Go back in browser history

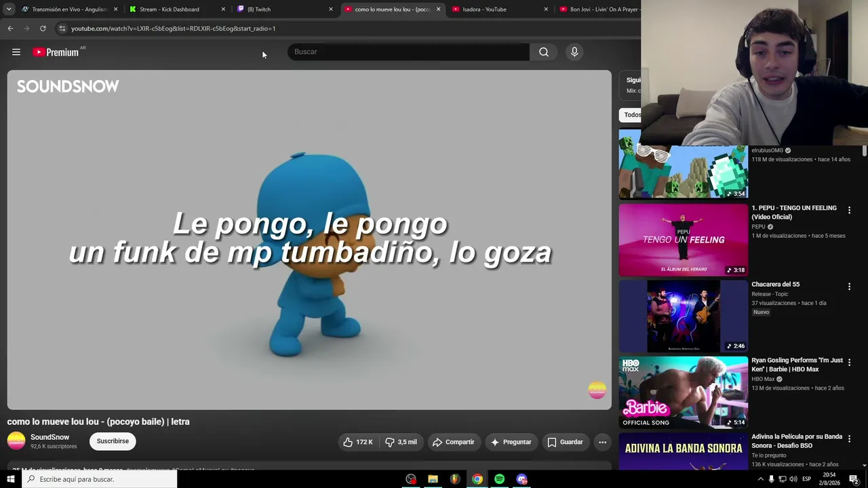click(x=10, y=28)
